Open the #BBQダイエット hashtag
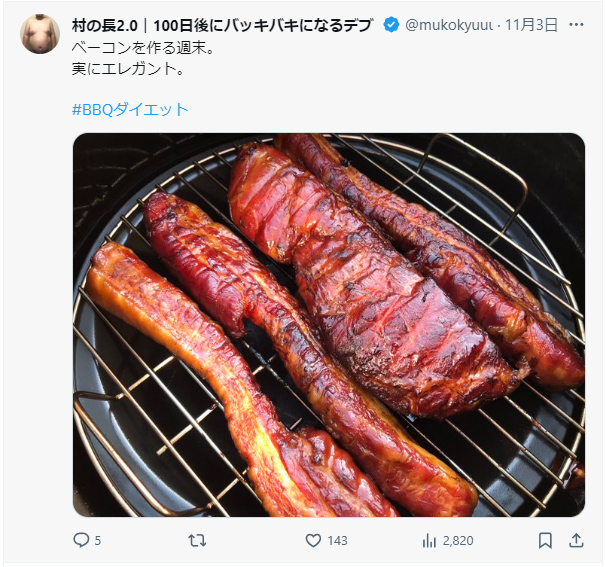The height and width of the screenshot is (567, 605). coord(130,110)
